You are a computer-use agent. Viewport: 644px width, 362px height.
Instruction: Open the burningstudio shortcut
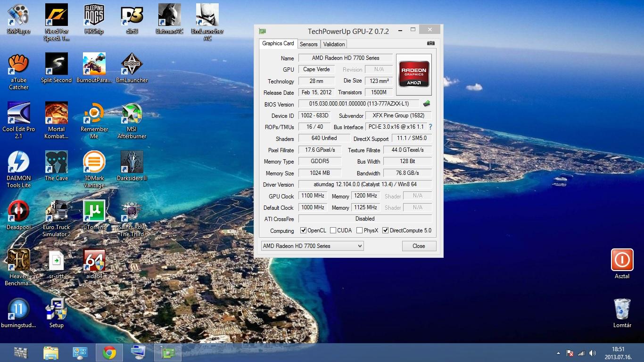pos(19,313)
